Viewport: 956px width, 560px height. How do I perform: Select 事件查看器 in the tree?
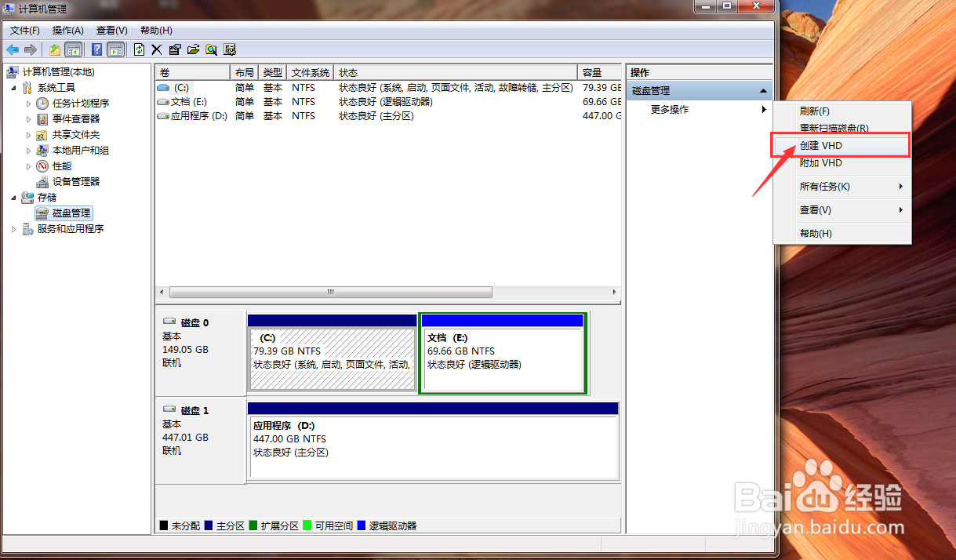[x=75, y=119]
